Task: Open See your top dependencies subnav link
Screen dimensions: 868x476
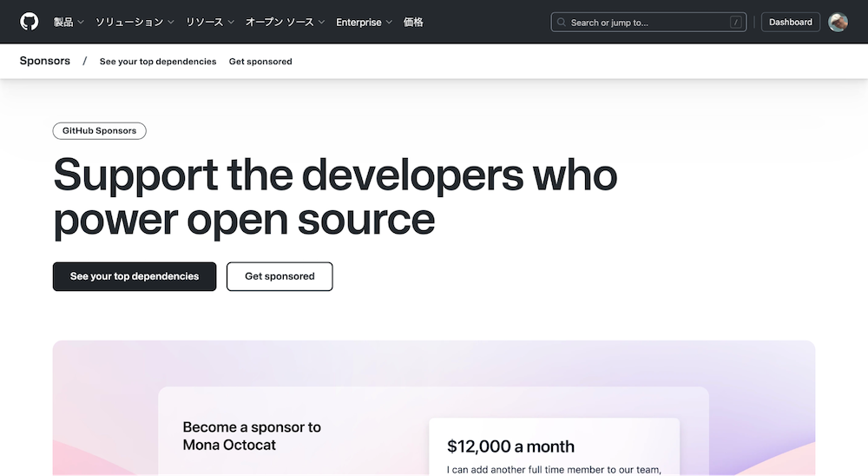Action: tap(158, 62)
